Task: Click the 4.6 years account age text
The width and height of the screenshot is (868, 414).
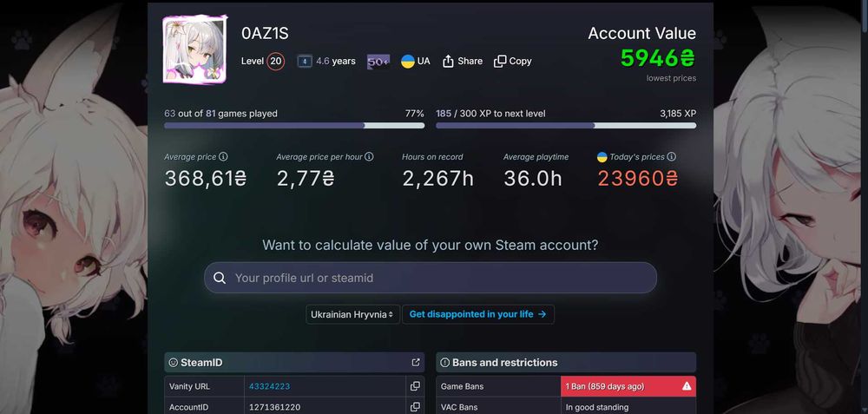Action: click(x=335, y=62)
